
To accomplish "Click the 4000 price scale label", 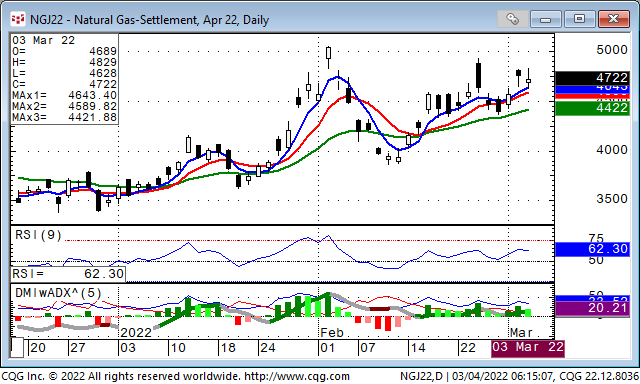I will 612,150.
